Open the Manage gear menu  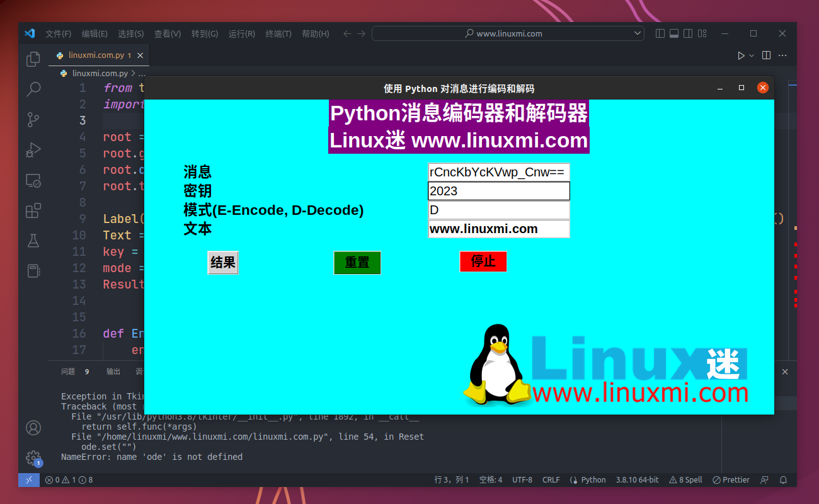pyautogui.click(x=33, y=458)
